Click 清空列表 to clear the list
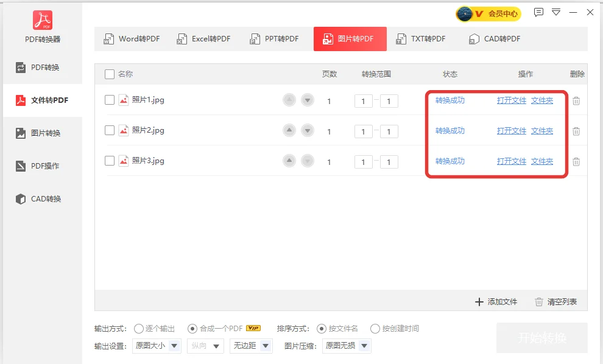 556,302
